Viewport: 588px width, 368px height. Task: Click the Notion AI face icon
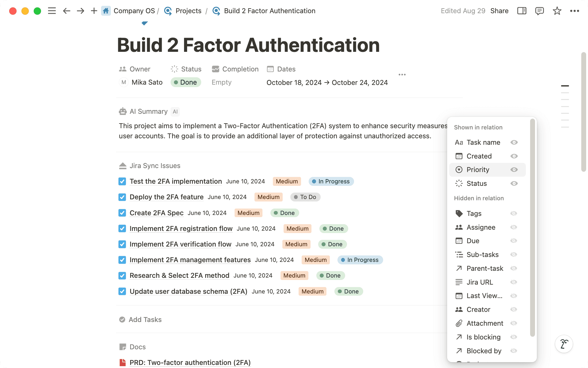563,344
